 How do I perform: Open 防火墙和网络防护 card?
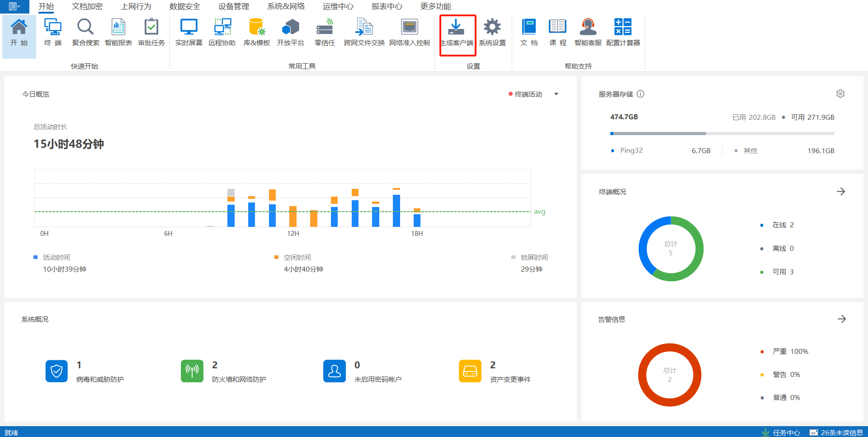pos(224,371)
